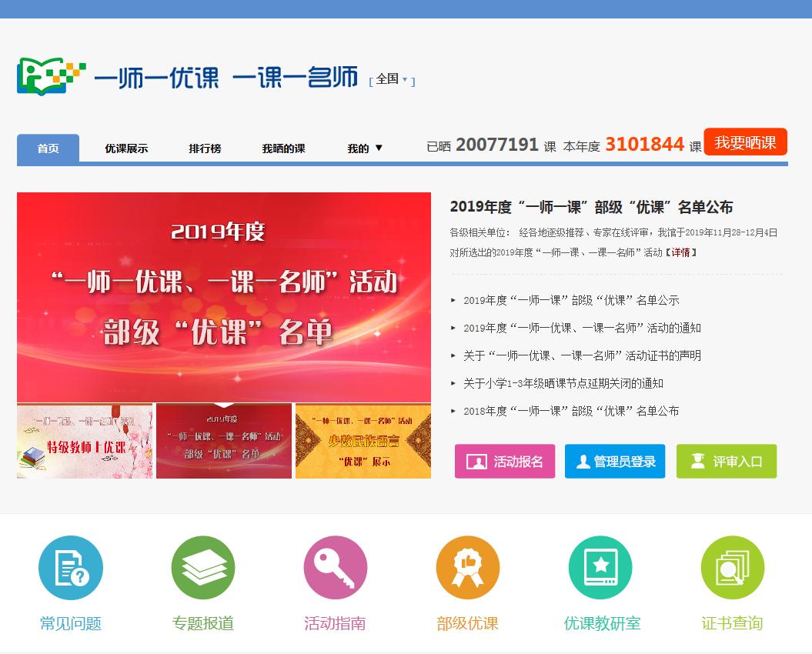This screenshot has width=812, height=654.
Task: Open 证书查询 photo stack icon
Action: tap(732, 567)
